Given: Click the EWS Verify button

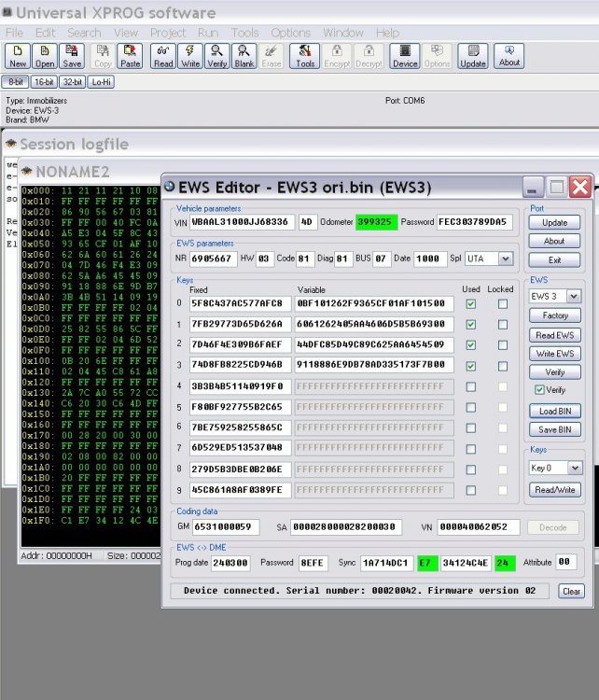Looking at the screenshot, I should [x=555, y=371].
